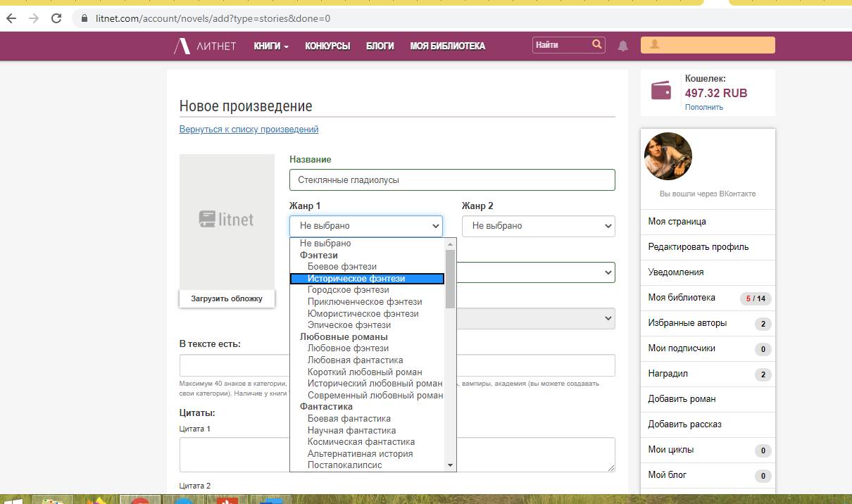852x504 pixels.
Task: Click Загрузить обложку button
Action: 227,298
